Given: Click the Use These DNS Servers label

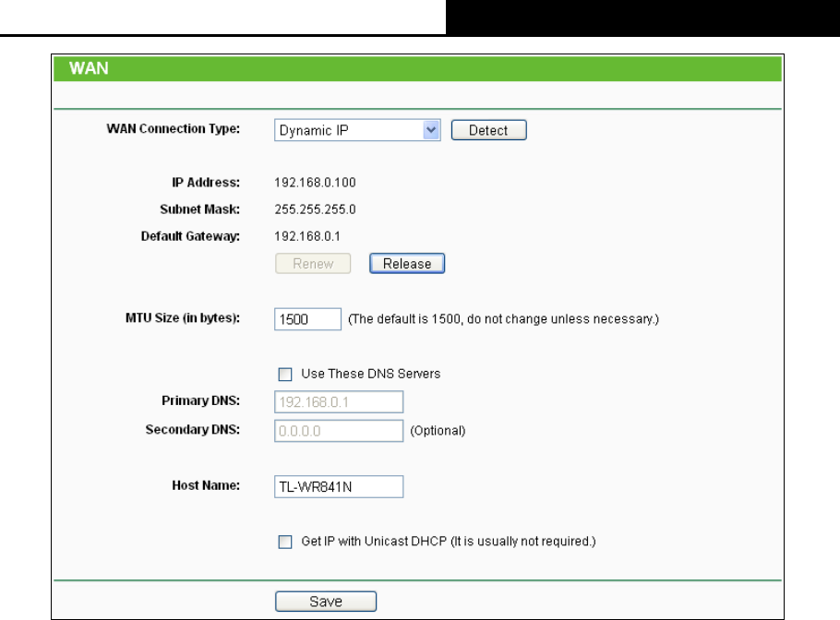Looking at the screenshot, I should tap(371, 374).
